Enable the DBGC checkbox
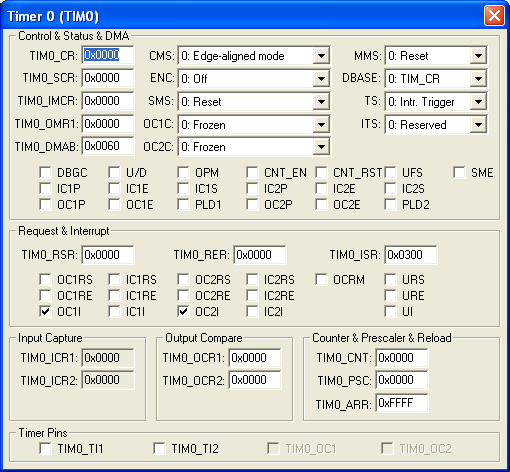 point(45,173)
